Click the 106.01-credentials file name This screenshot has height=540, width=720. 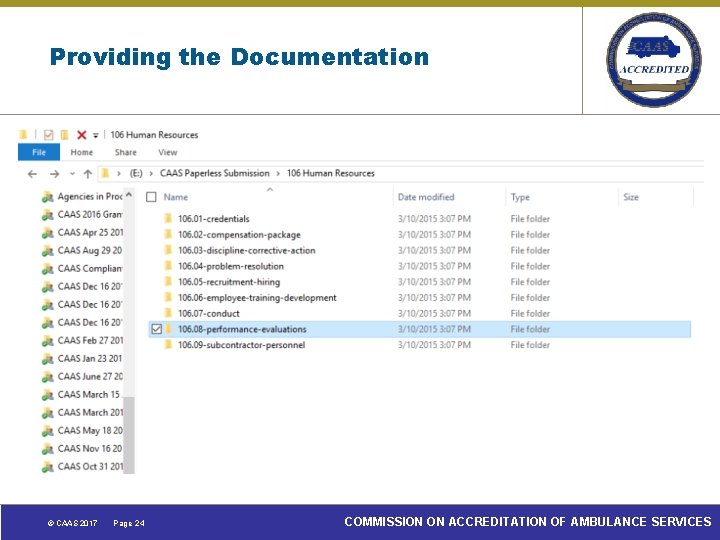point(214,219)
